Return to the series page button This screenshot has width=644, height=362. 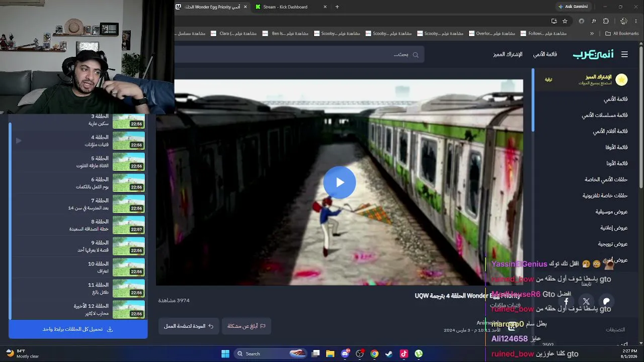pyautogui.click(x=189, y=326)
